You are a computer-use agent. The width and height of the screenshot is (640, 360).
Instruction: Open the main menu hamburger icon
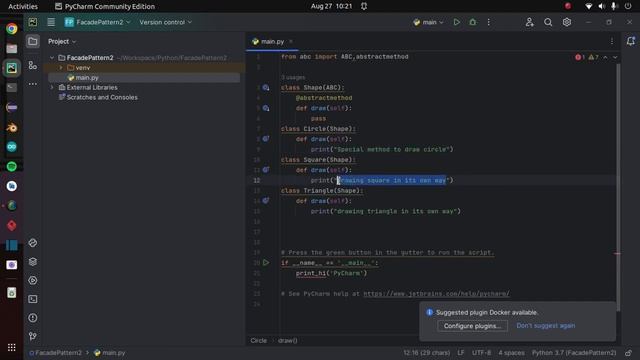51,22
